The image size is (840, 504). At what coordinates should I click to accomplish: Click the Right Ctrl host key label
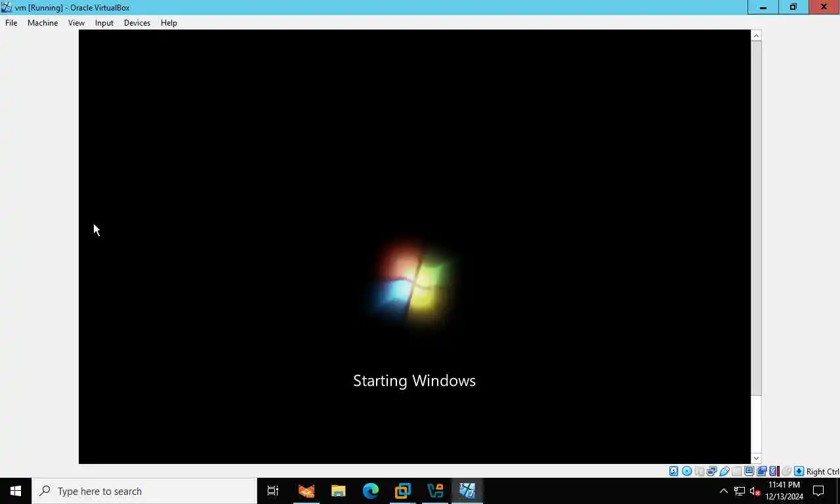(822, 471)
